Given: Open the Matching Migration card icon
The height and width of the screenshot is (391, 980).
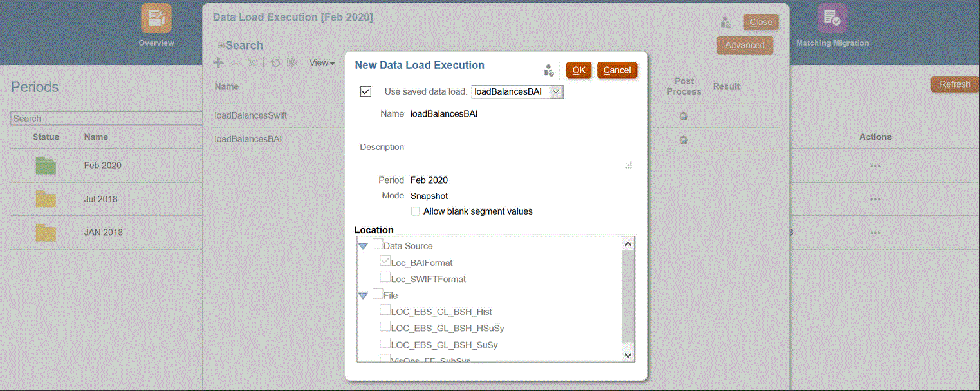Looking at the screenshot, I should point(832,19).
